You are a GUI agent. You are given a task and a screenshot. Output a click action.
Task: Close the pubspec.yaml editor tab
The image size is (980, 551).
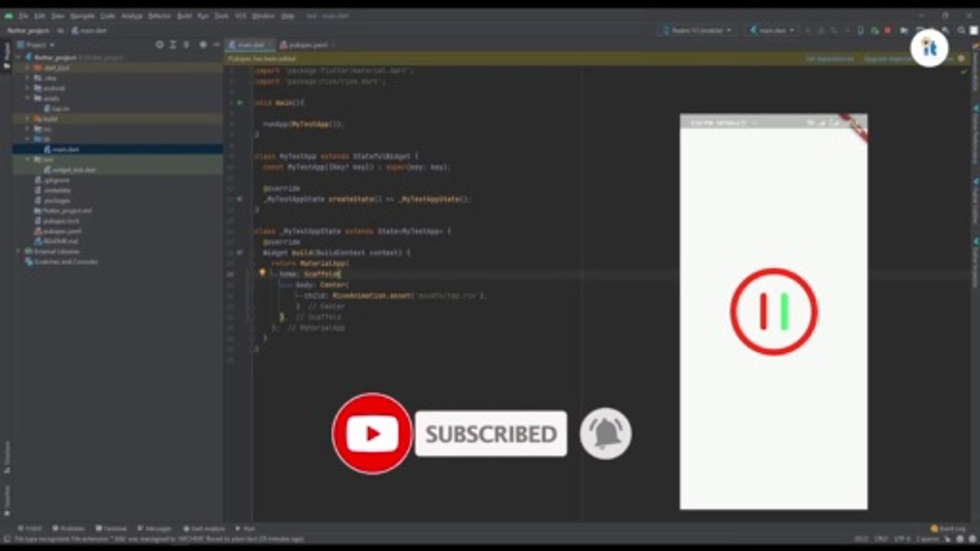[x=334, y=45]
